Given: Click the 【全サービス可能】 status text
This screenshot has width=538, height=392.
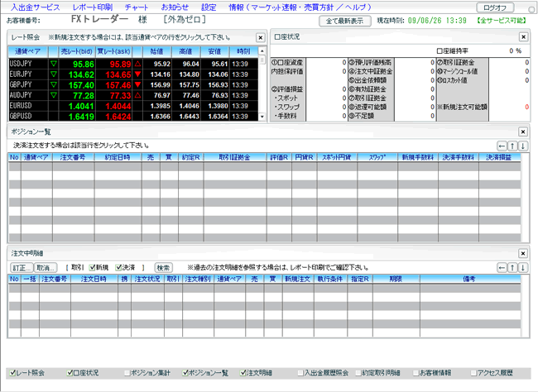Looking at the screenshot, I should [x=501, y=21].
